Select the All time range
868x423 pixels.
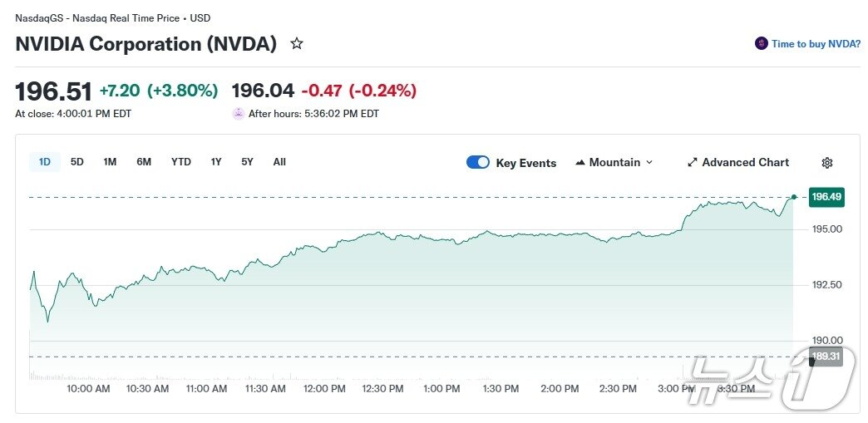(279, 162)
